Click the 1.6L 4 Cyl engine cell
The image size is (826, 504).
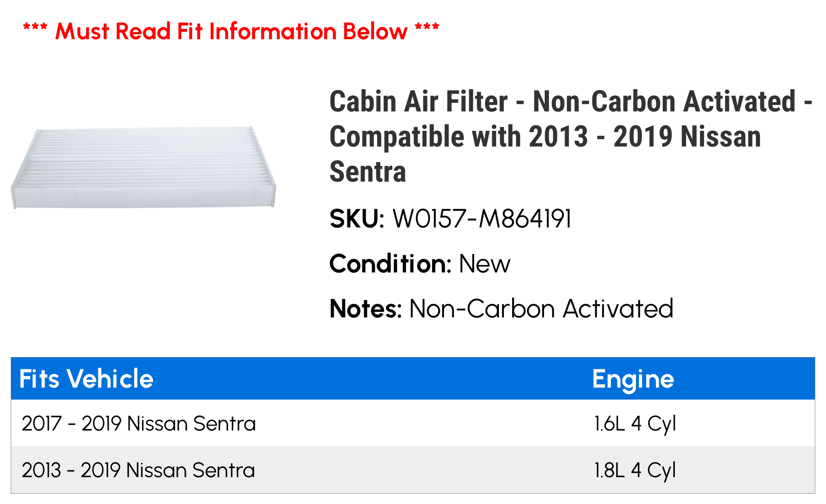coord(635,424)
